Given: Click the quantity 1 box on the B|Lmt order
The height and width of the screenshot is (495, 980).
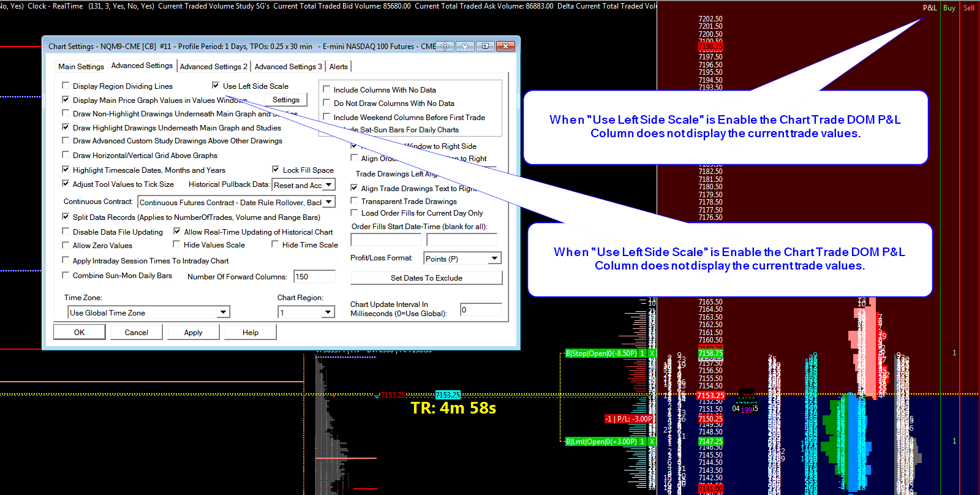Looking at the screenshot, I should coord(642,442).
